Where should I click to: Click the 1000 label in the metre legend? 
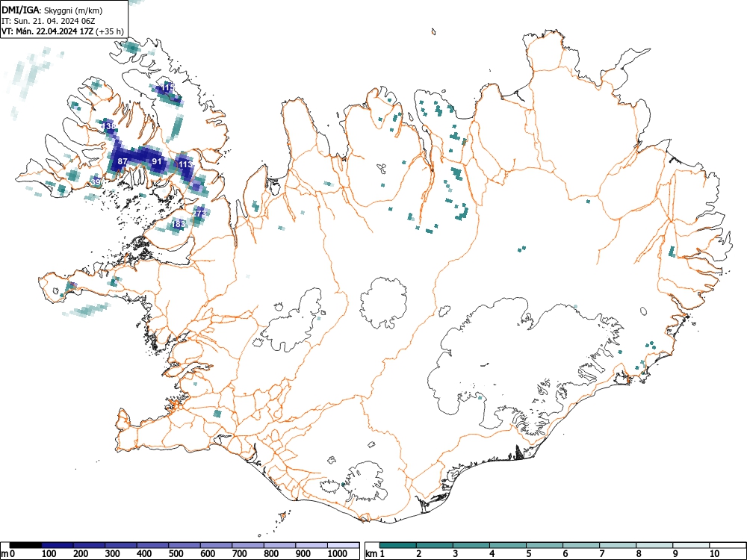[338, 554]
